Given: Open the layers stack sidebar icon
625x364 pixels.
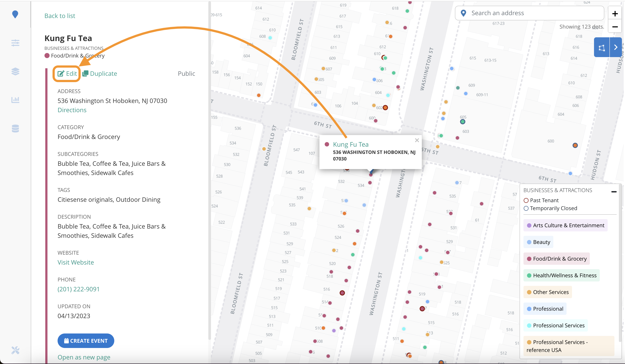Looking at the screenshot, I should pos(15,71).
